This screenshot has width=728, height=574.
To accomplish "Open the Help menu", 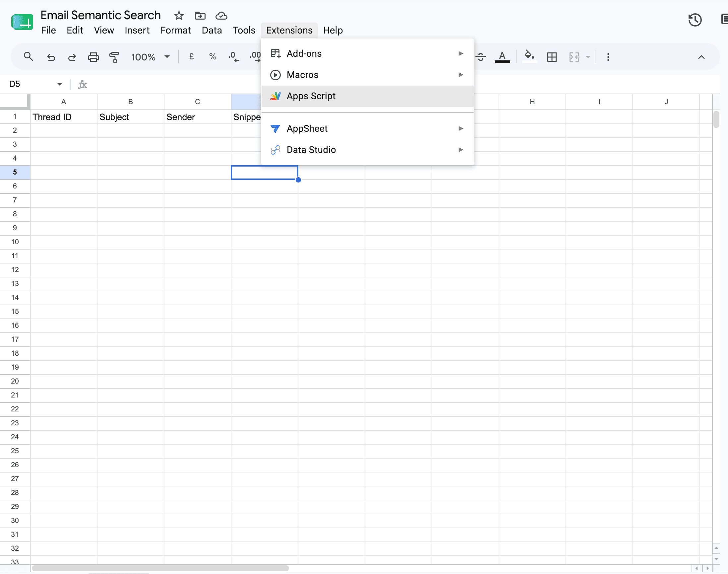I will (333, 30).
